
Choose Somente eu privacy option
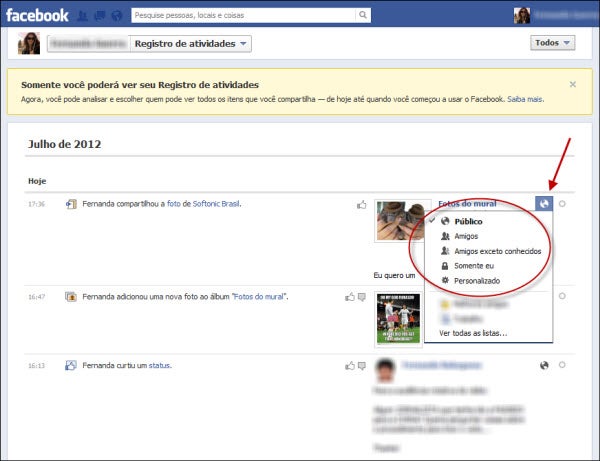click(475, 266)
